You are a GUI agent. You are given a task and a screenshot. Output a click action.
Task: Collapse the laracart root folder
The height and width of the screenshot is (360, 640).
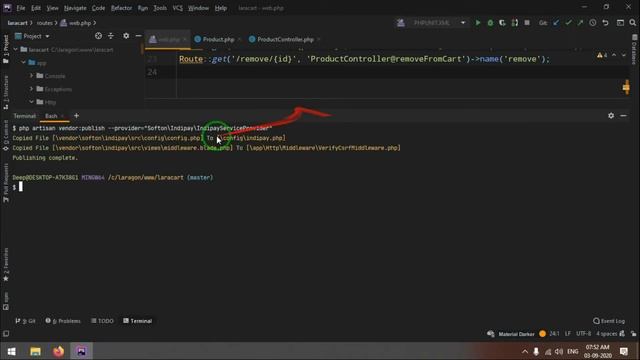[x=16, y=50]
